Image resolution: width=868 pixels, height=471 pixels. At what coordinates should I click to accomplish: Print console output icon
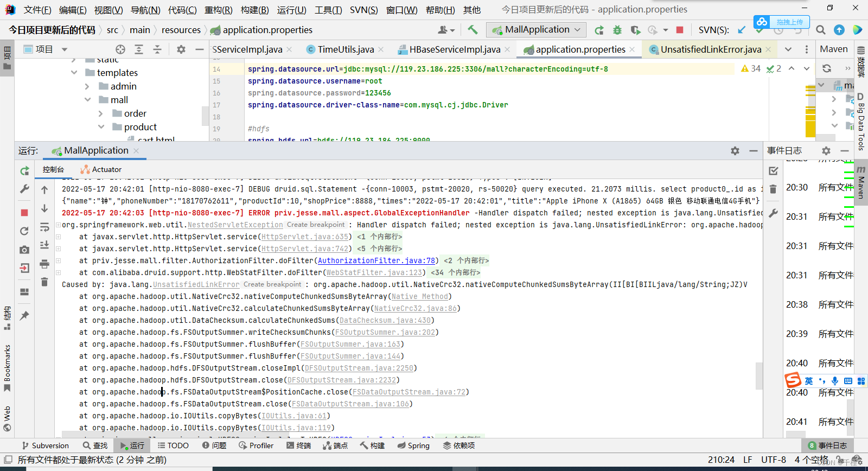44,264
